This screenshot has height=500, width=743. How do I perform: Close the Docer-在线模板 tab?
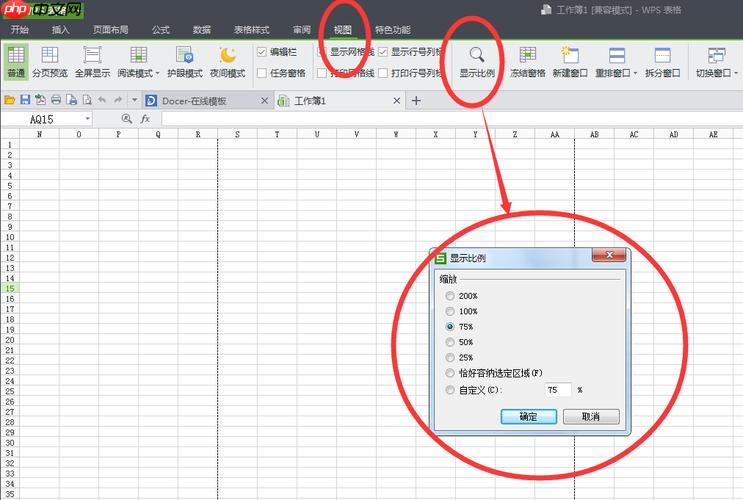pyautogui.click(x=264, y=100)
